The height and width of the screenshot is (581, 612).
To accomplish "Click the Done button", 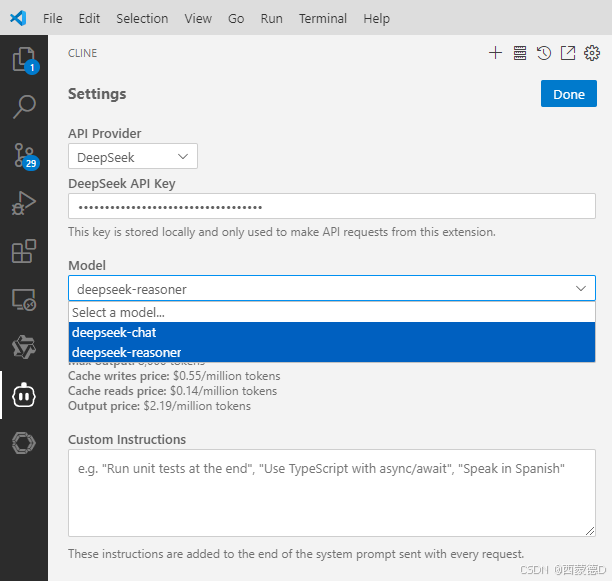I will coord(569,94).
